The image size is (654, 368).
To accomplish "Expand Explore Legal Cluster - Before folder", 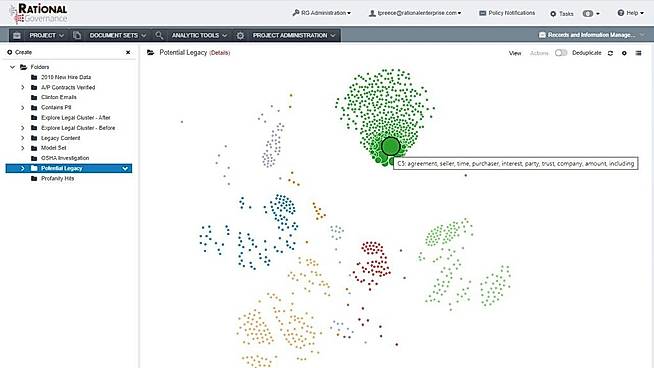I will click(x=23, y=128).
